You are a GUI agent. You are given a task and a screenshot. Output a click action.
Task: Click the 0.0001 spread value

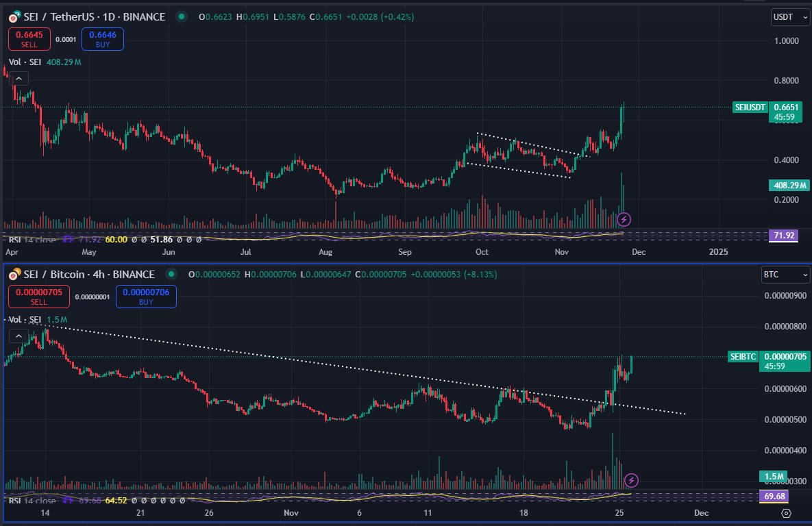click(x=66, y=39)
